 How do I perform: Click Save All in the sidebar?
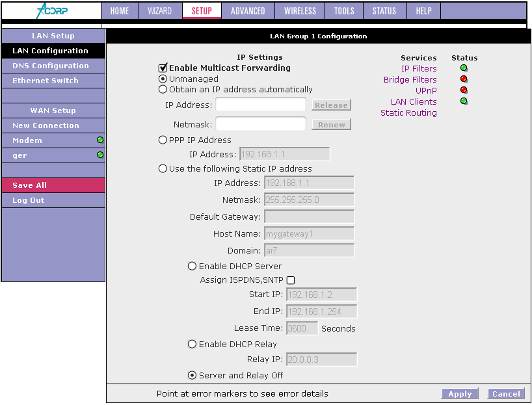point(30,185)
